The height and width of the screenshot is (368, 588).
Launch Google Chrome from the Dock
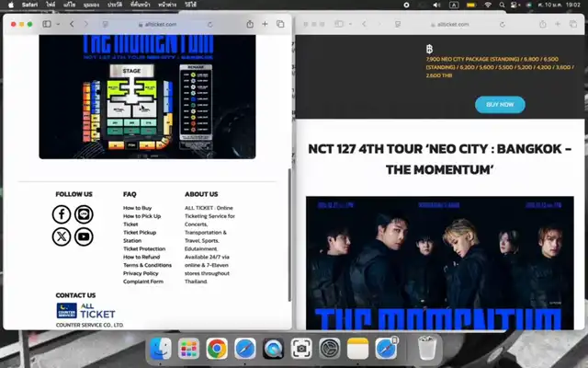[217, 349]
